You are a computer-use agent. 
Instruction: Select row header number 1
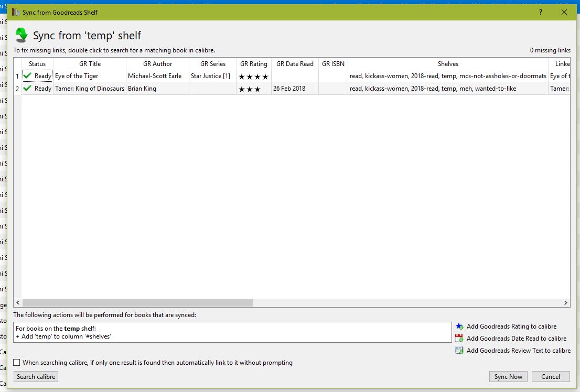(17, 76)
